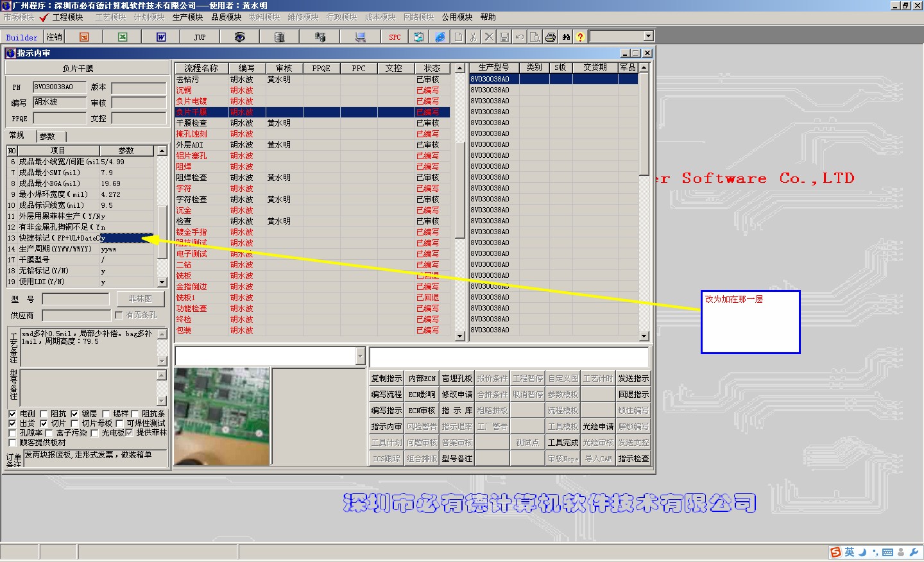
Task: Open the 品质模块 menu
Action: tap(227, 17)
